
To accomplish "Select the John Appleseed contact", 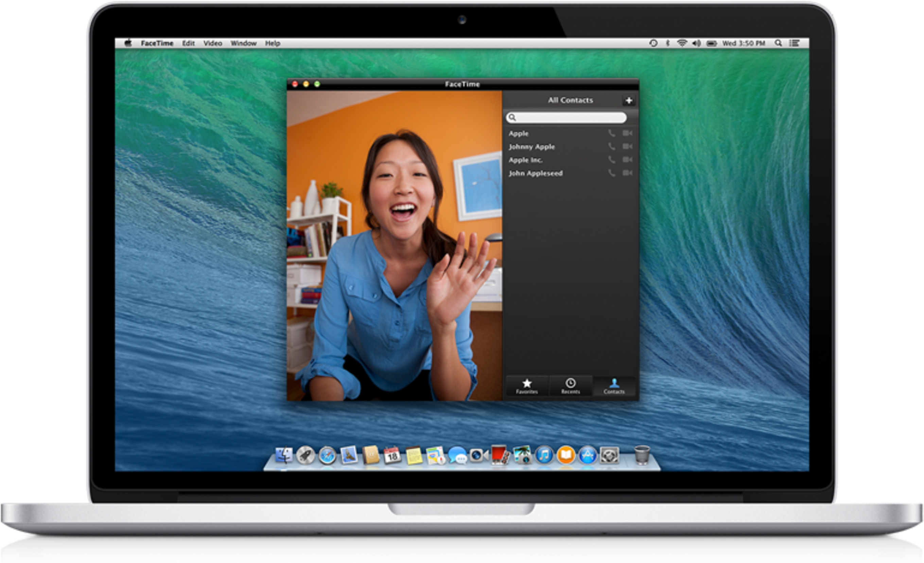I will coord(570,173).
